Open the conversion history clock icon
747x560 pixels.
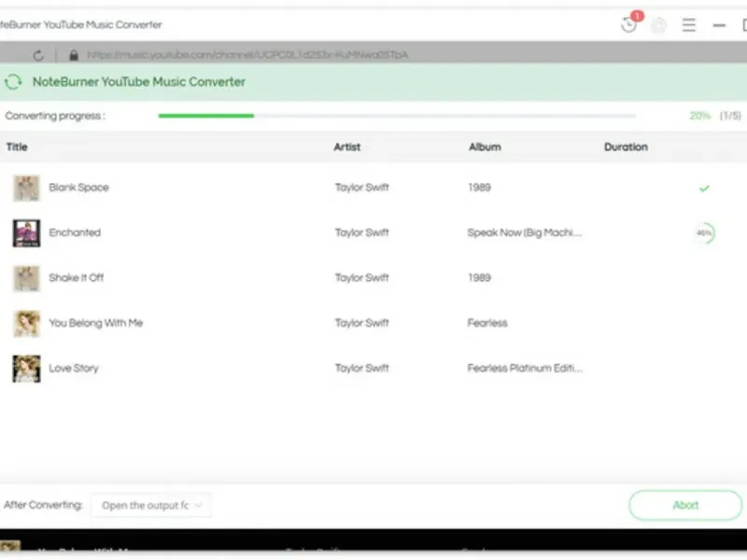point(628,25)
